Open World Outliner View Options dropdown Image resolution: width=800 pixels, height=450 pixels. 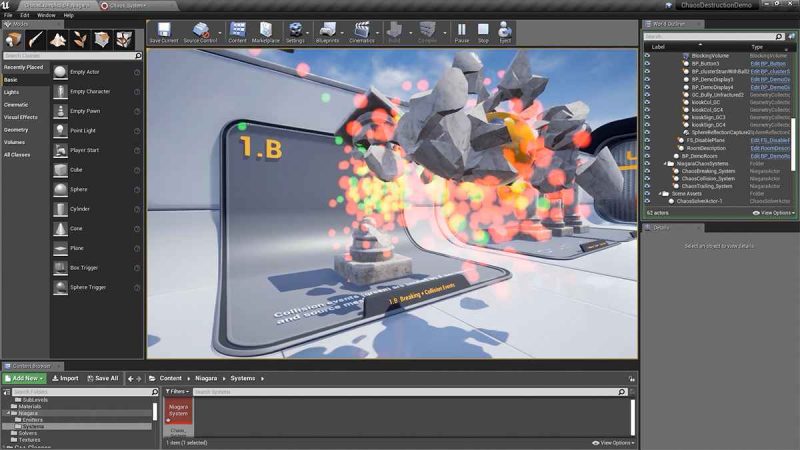(x=773, y=213)
